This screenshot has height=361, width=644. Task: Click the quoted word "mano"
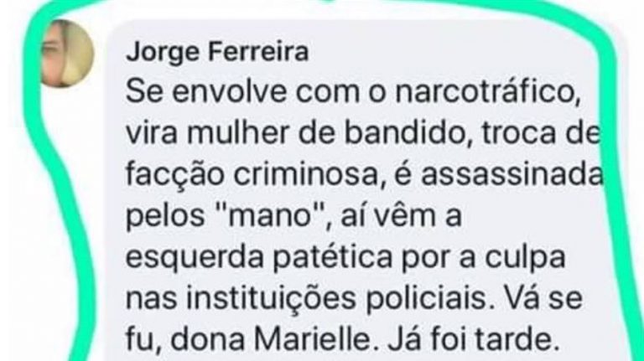(x=276, y=216)
